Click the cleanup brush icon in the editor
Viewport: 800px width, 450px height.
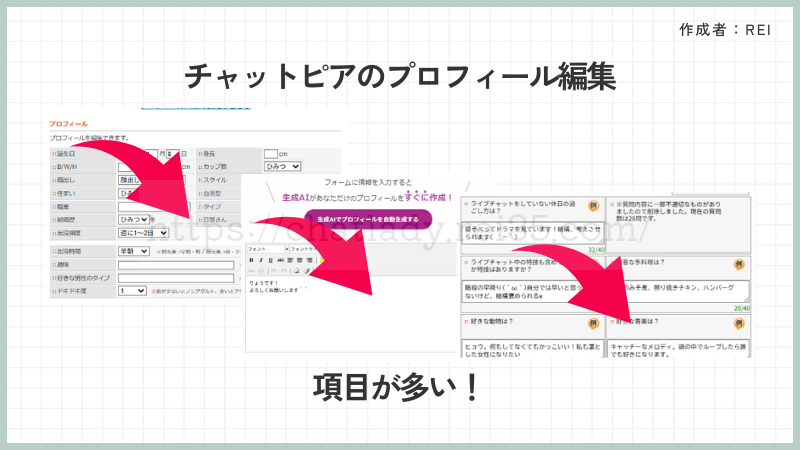(307, 271)
